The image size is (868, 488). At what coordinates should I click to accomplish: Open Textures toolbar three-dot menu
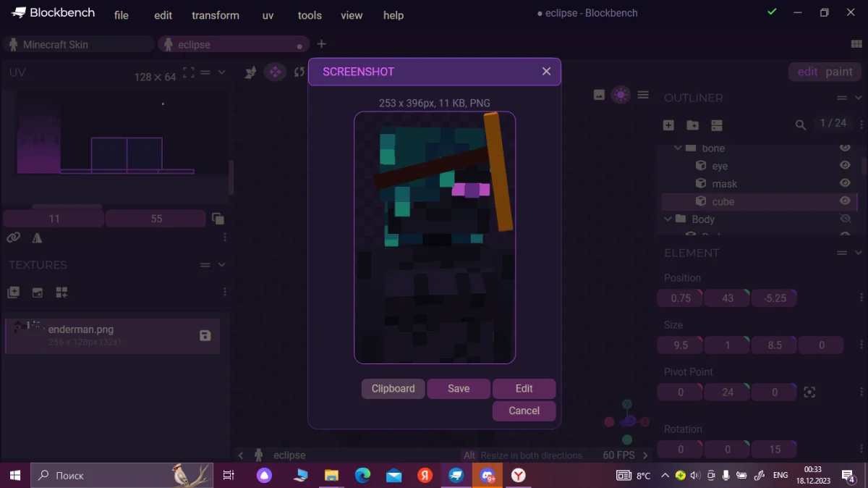click(x=225, y=292)
